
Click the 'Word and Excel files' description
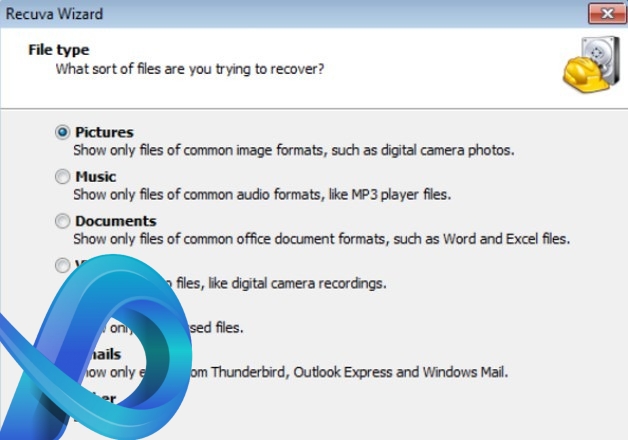[321, 239]
